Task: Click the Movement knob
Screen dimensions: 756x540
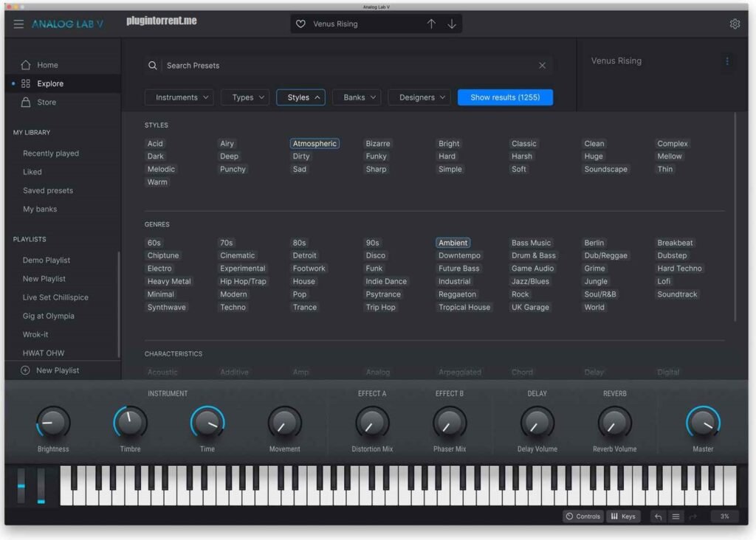Action: coord(284,423)
